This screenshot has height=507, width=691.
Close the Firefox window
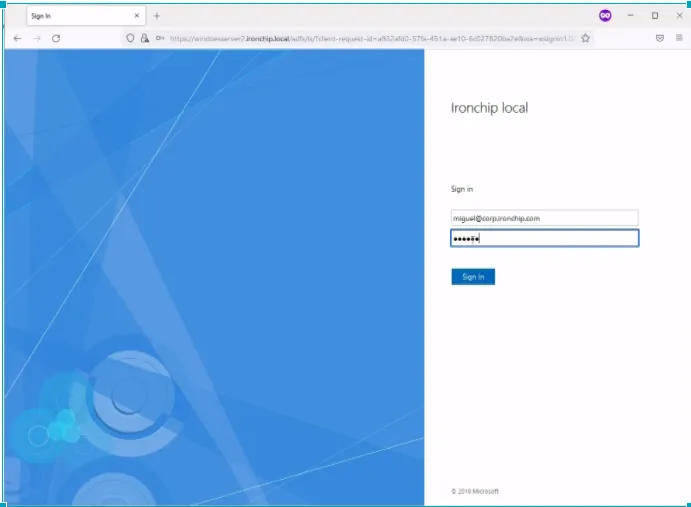coord(680,15)
